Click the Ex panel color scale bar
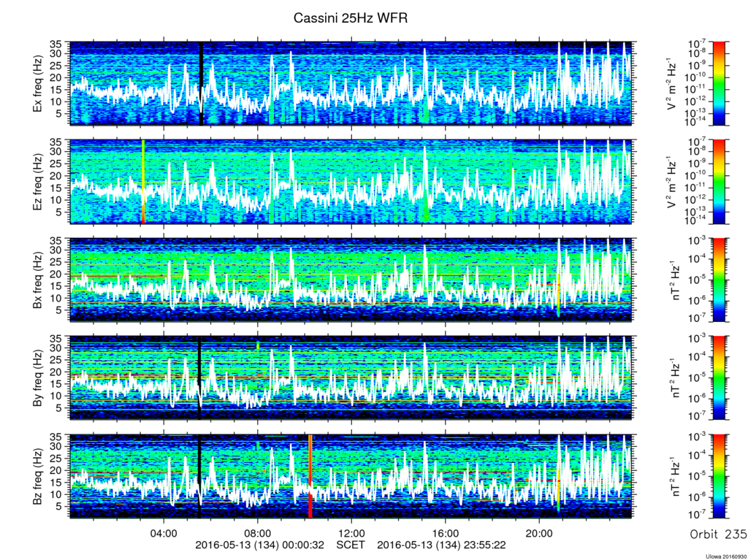This screenshot has width=748, height=560. coord(719,83)
